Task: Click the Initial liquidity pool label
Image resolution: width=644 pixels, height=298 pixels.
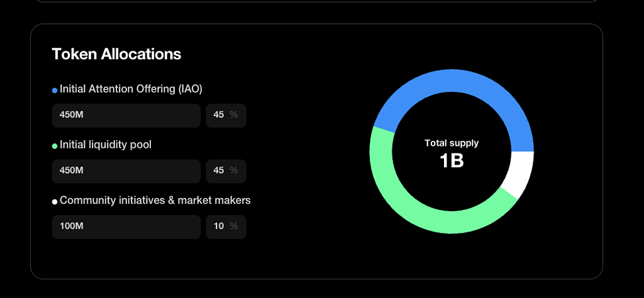Action: coord(106,145)
